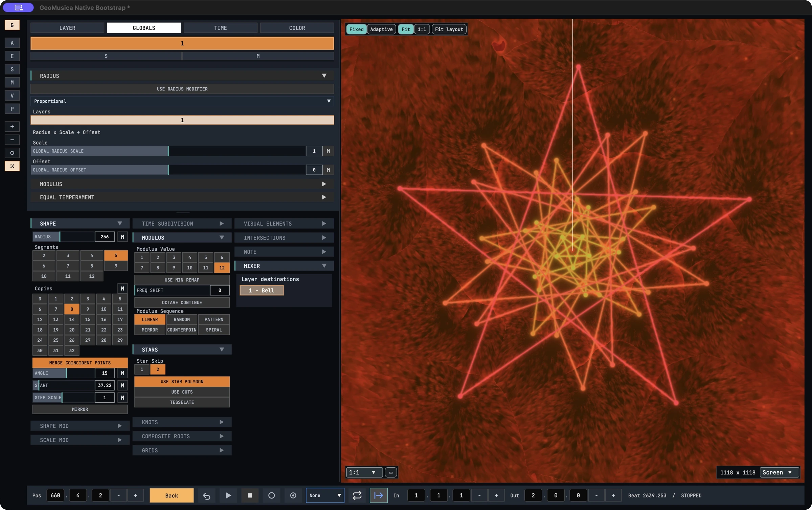This screenshot has width=812, height=510.
Task: Select the Spiral modulus sequence
Action: (214, 330)
